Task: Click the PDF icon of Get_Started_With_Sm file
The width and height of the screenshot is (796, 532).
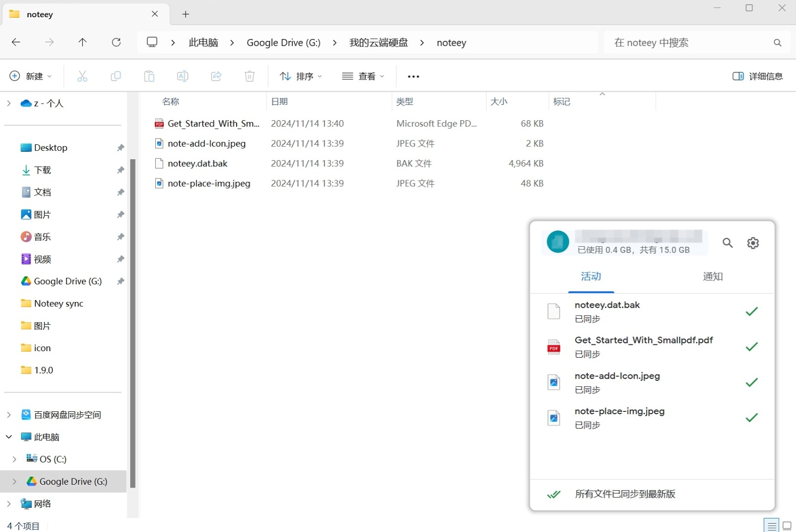Action: pos(159,124)
